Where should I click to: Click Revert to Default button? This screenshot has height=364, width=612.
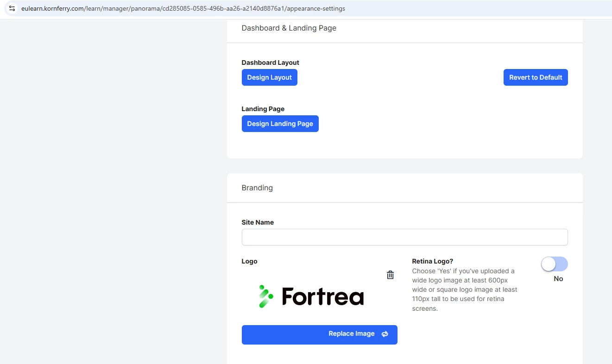point(536,77)
